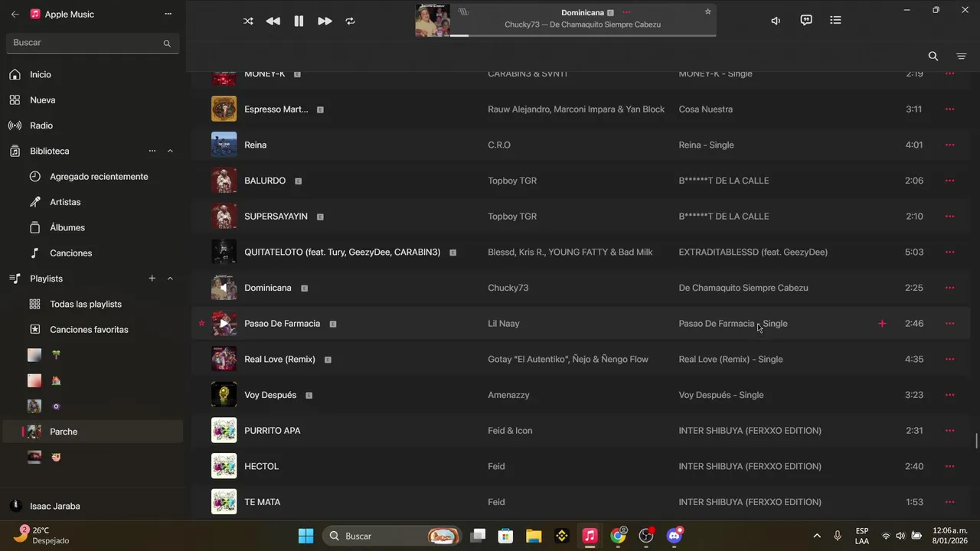Image resolution: width=980 pixels, height=551 pixels.
Task: Select the HECTOL song title
Action: point(262,466)
